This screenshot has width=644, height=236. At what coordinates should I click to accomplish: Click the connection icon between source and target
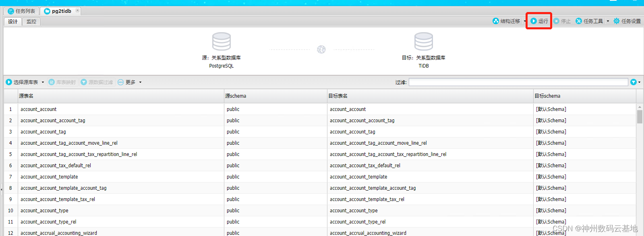click(x=321, y=49)
